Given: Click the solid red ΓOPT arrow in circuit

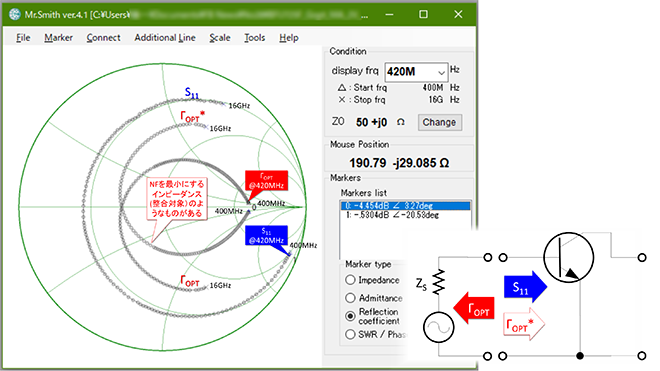Looking at the screenshot, I should pyautogui.click(x=474, y=308).
